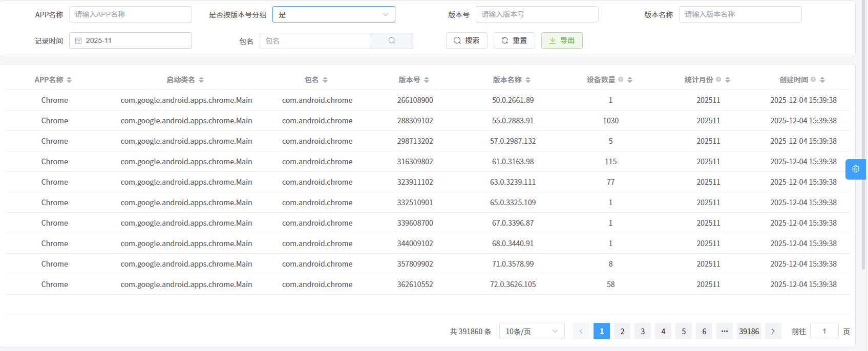
Task: Jump to last page 39186
Action: 749,331
